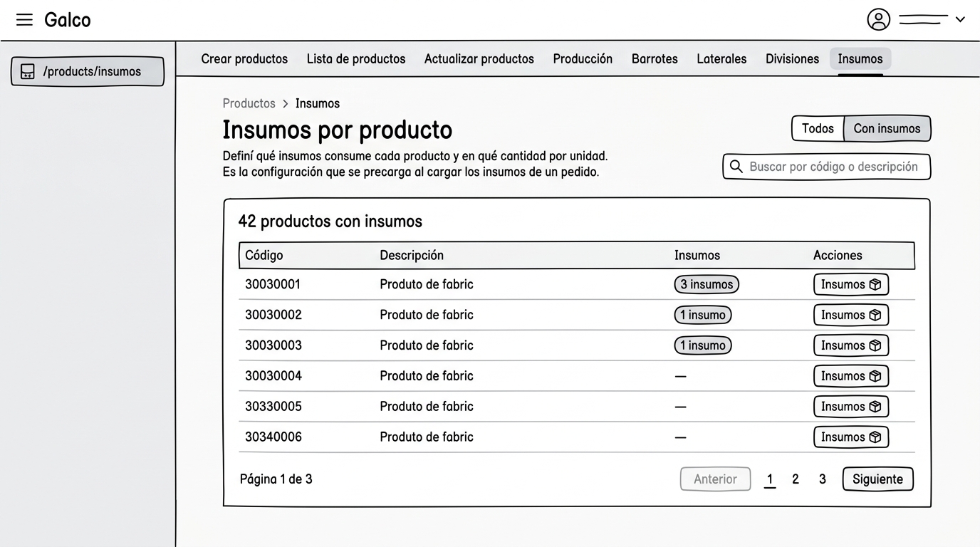Open Insumos box icon for 30030004
Viewport: 980px width, 547px height.
click(x=875, y=376)
